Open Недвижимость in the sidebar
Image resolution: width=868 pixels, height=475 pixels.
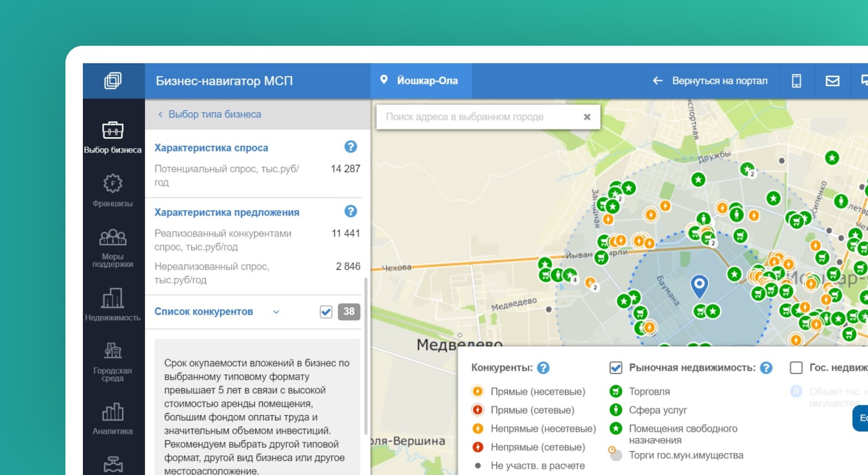tap(113, 304)
